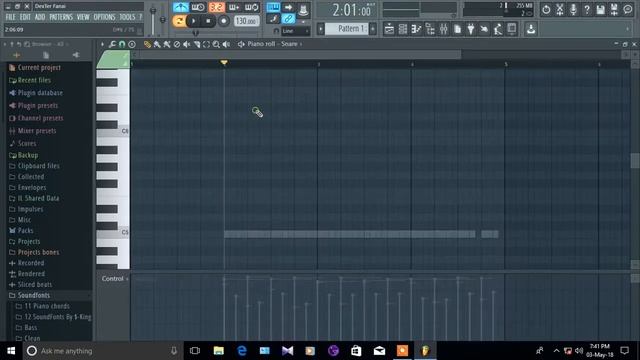
Task: Click the save project floppy icon
Action: point(600,9)
